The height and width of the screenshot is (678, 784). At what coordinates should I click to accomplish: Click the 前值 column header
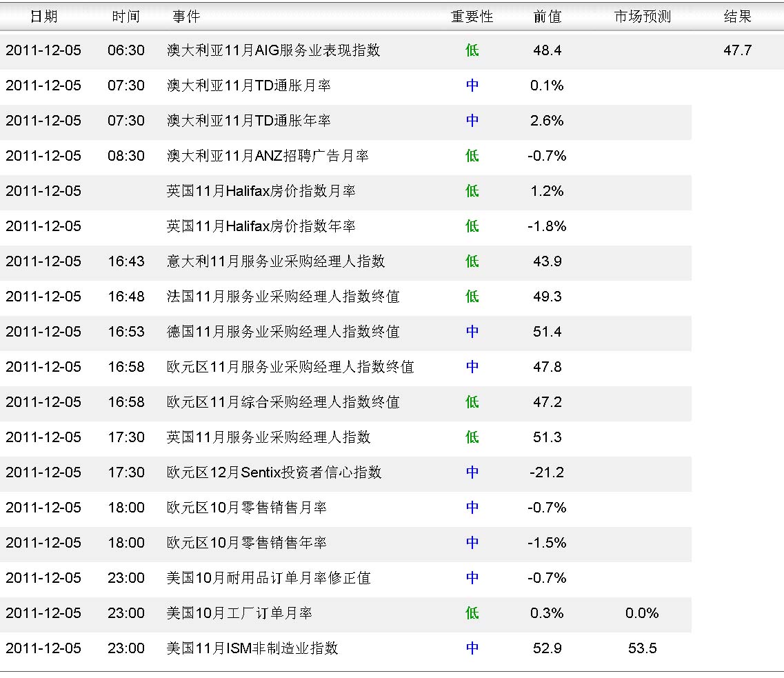(547, 17)
